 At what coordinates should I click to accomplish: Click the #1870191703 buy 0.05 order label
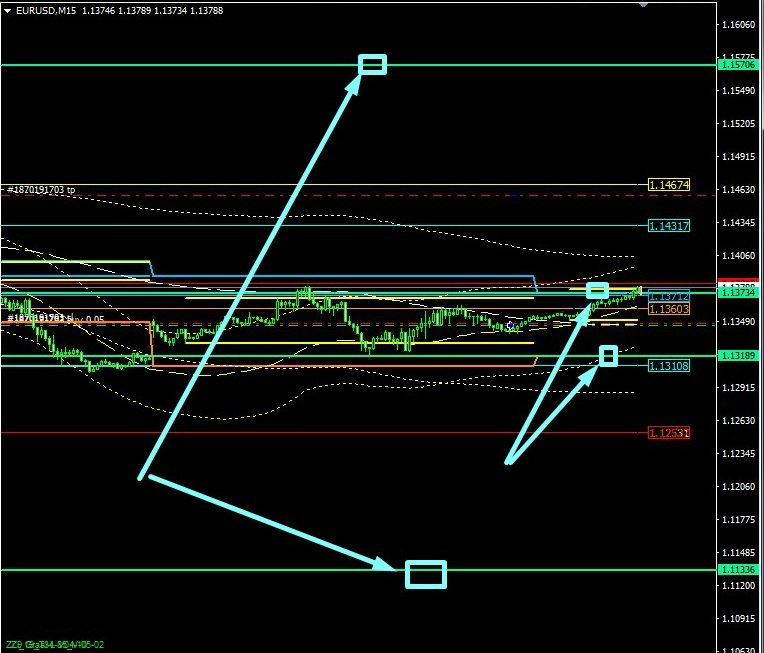pos(55,319)
